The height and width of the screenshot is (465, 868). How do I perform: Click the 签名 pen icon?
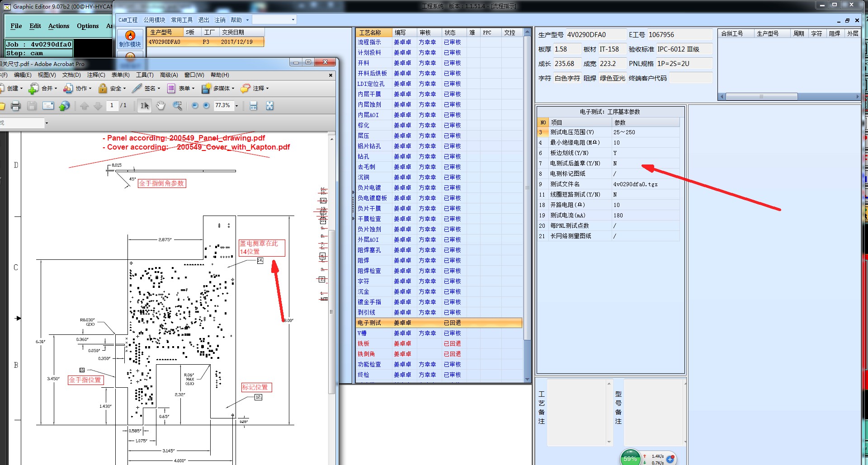[x=137, y=89]
